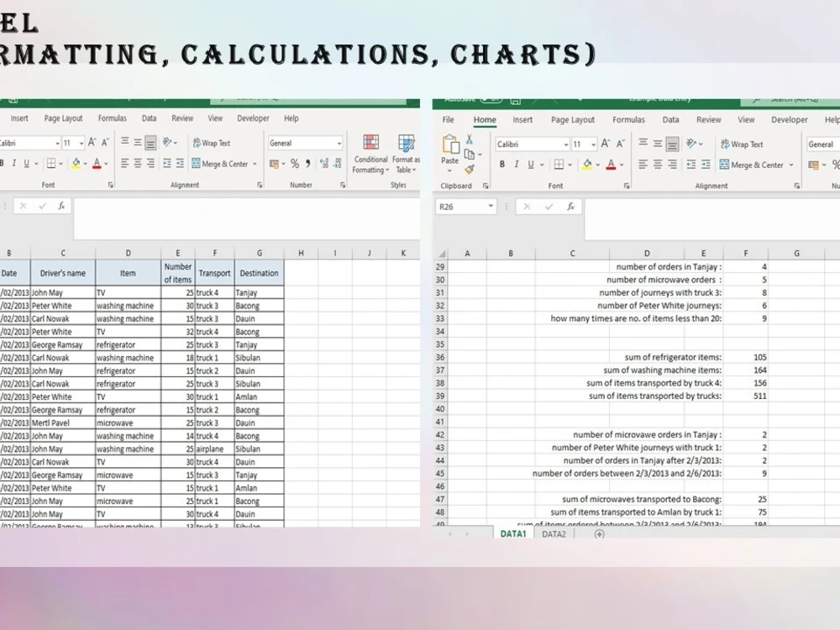Click Paste icon in right Excel window
This screenshot has width=840, height=630.
pos(450,144)
